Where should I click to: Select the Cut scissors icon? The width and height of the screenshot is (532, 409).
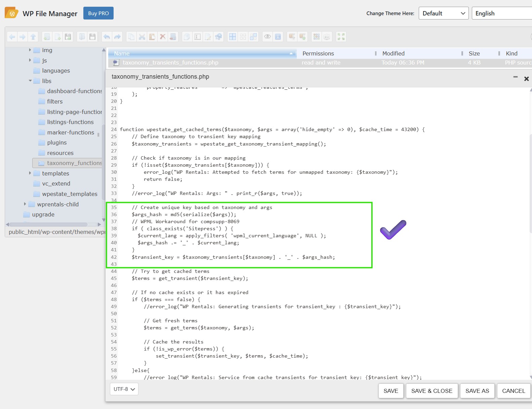142,37
